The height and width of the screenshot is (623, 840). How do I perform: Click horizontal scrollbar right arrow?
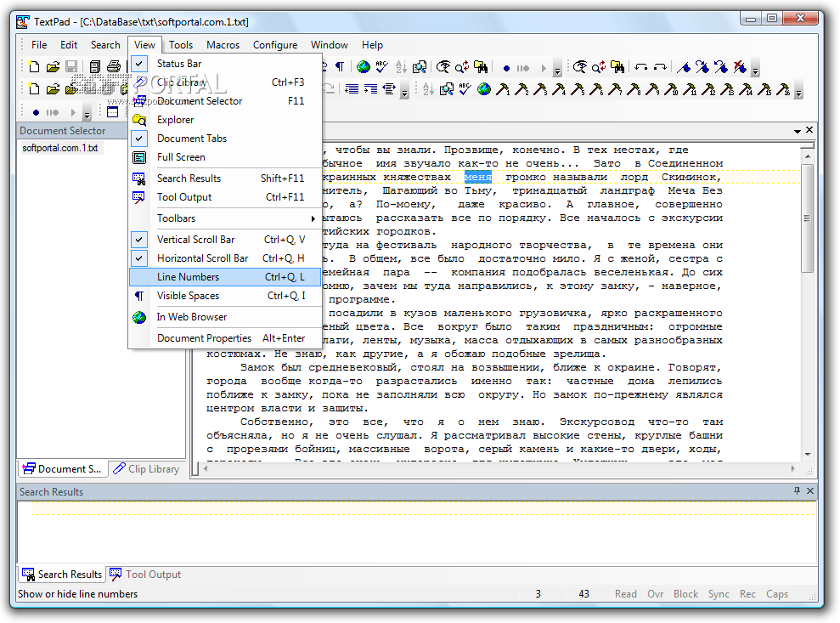coord(793,469)
